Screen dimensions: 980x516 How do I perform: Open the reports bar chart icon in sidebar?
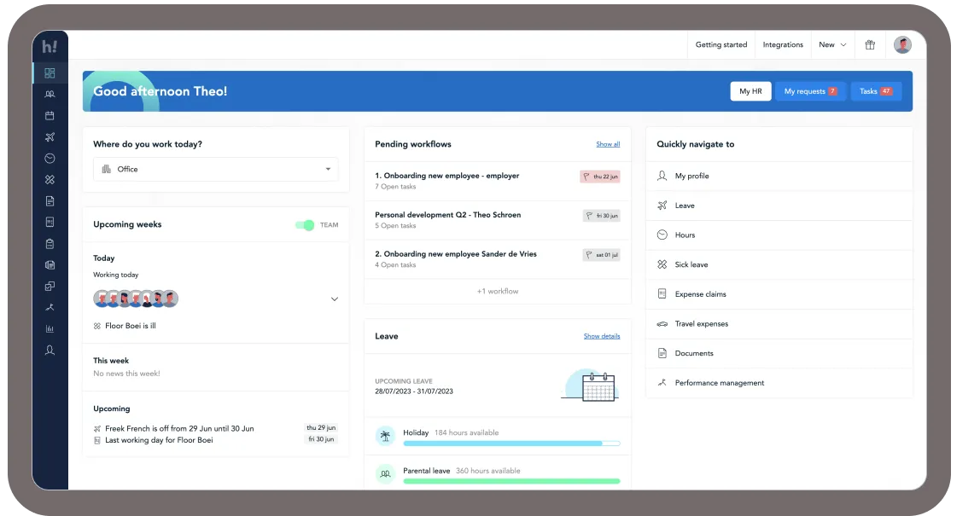(x=50, y=328)
